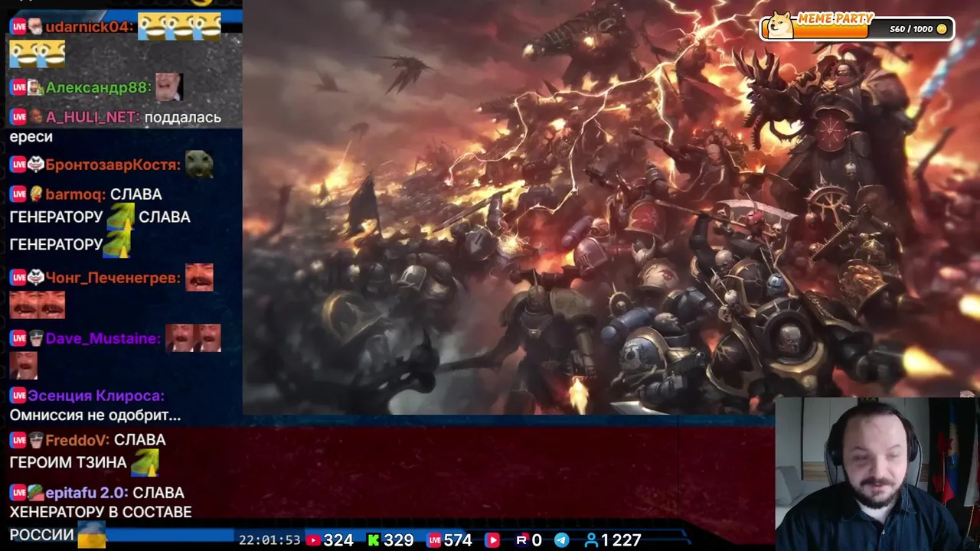The width and height of the screenshot is (980, 551).
Task: Click the avatar icon beside Dave_Mustaine
Action: [x=36, y=338]
